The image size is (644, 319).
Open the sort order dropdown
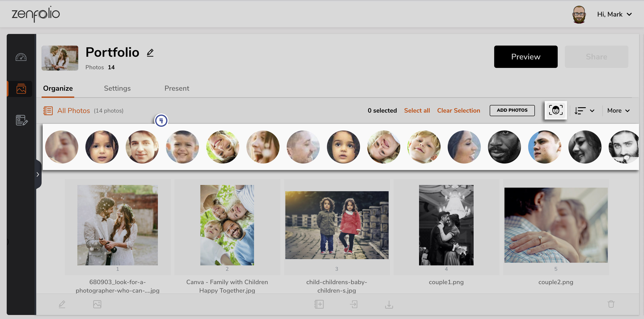(x=584, y=110)
